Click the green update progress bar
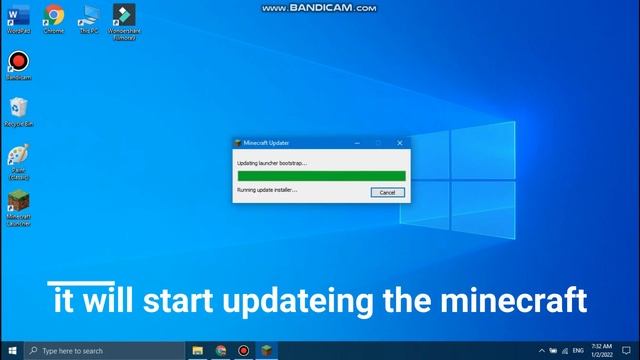Image resolution: width=640 pixels, height=360 pixels. tap(322, 176)
